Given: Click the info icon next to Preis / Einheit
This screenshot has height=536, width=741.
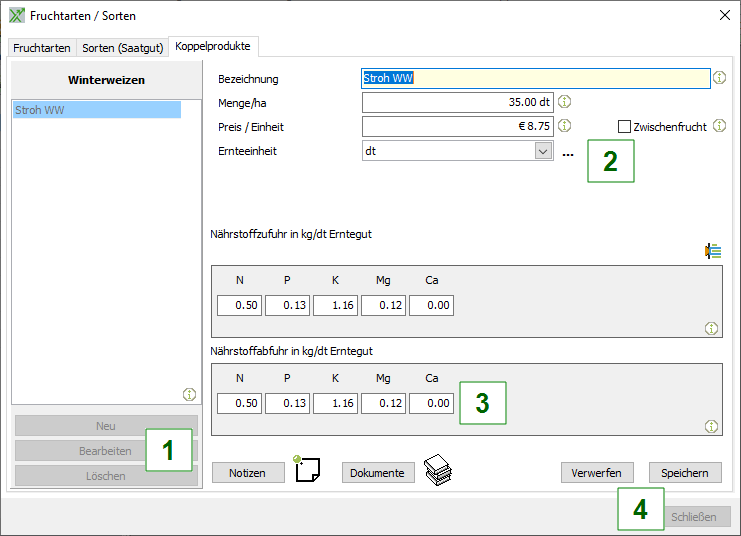Looking at the screenshot, I should pos(564,126).
